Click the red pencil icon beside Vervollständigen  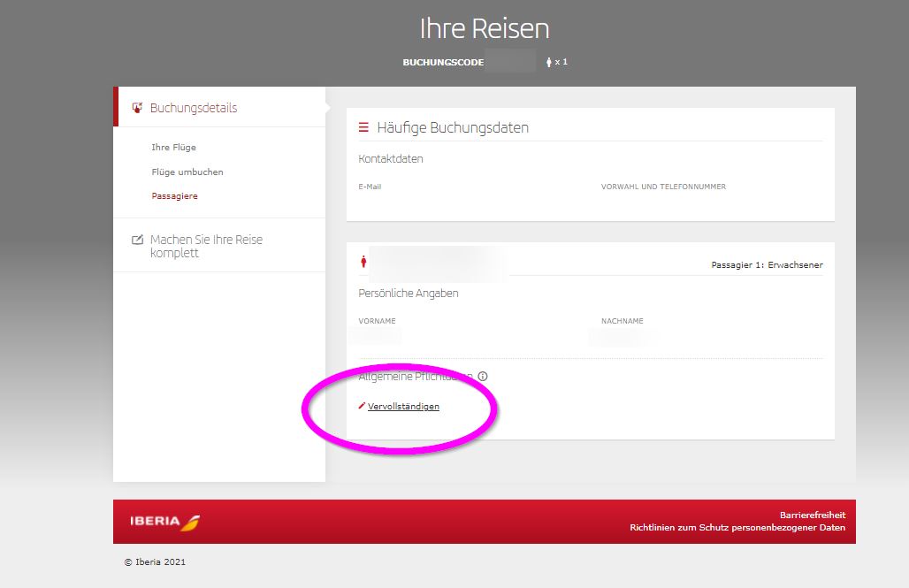(362, 406)
